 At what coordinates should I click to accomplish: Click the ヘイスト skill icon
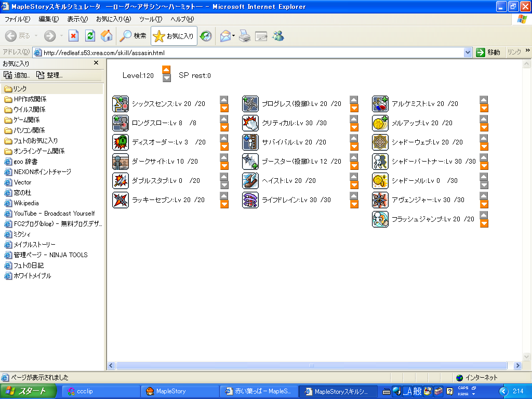pyautogui.click(x=250, y=181)
